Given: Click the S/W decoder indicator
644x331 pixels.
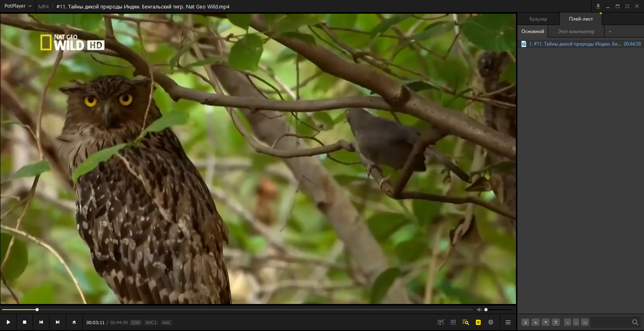Looking at the screenshot, I should coord(135,323).
